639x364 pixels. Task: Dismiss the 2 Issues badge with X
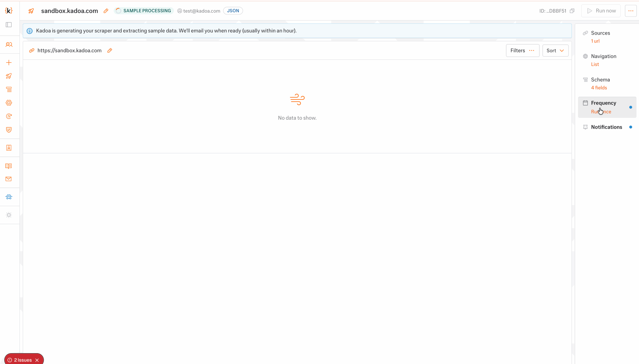[37, 360]
